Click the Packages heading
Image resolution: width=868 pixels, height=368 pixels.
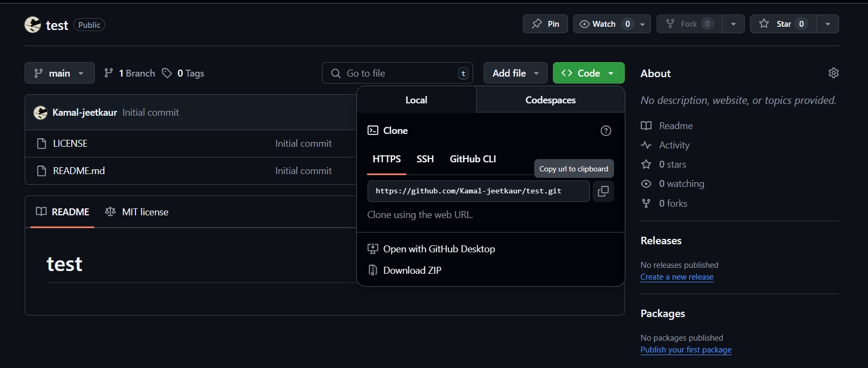coord(663,313)
